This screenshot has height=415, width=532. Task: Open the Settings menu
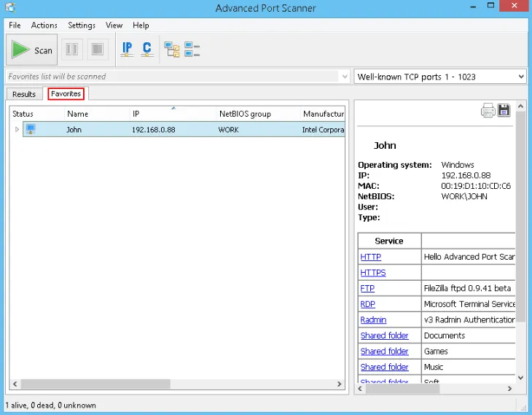click(82, 26)
